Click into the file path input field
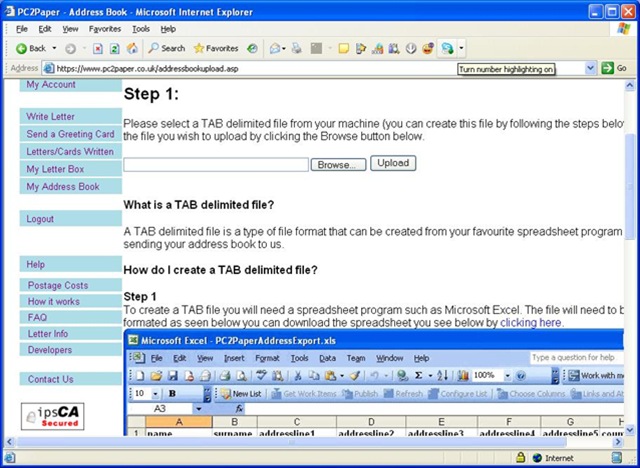Screen dimensions: 640x468 coord(216,164)
